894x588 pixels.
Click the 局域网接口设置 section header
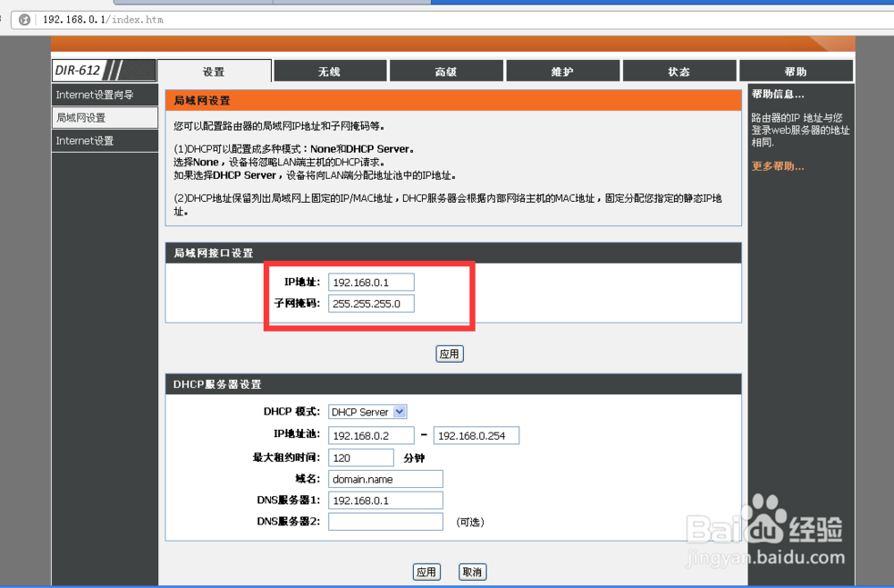(453, 253)
